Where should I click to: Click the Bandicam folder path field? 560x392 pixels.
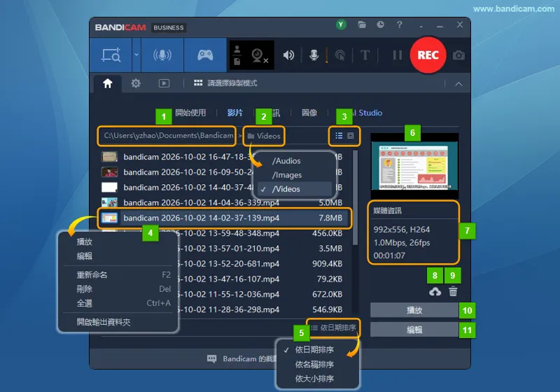coord(167,136)
